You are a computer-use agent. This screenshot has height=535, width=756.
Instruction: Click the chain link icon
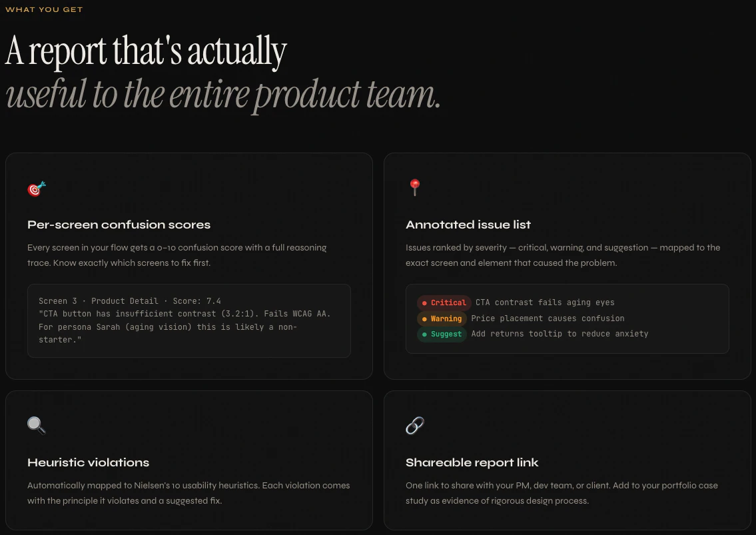pyautogui.click(x=415, y=426)
